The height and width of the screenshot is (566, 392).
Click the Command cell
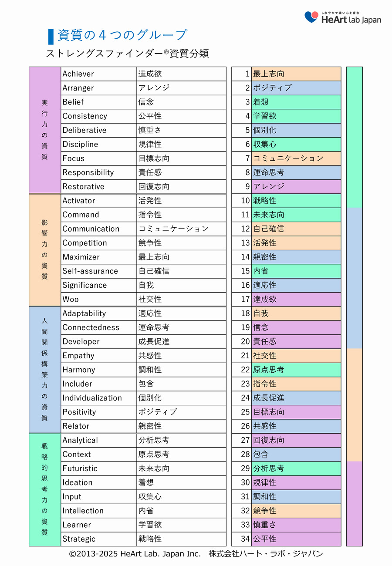click(x=99, y=215)
